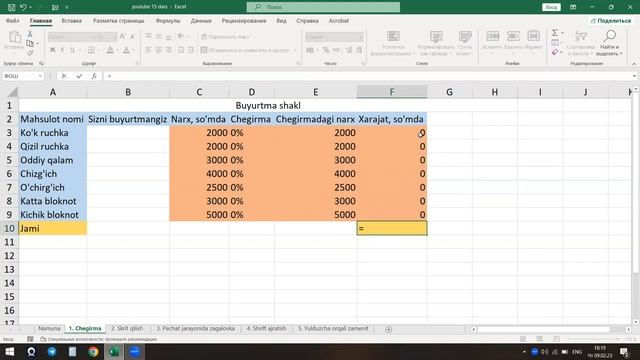This screenshot has height=360, width=640.
Task: Add a new sheet with plus button
Action: (x=388, y=329)
